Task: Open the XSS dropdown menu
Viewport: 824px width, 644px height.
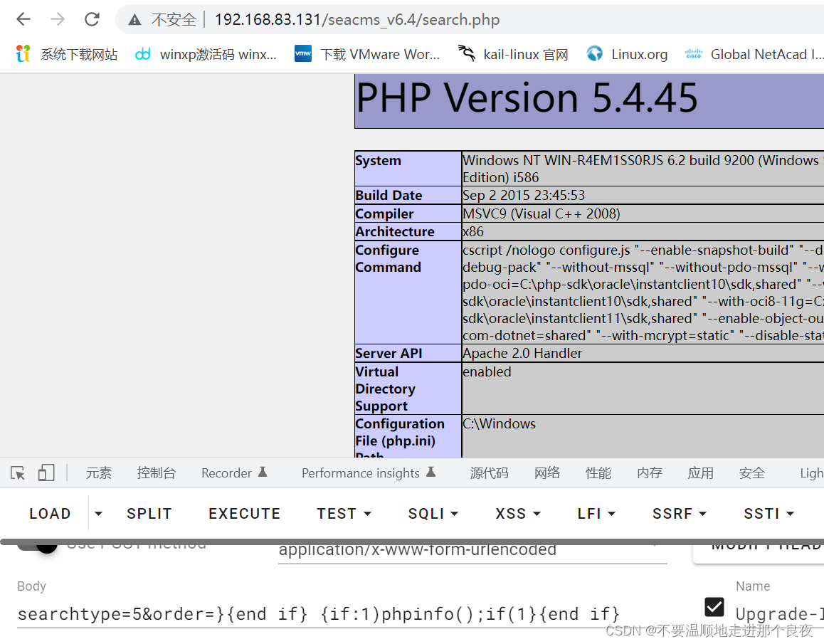Action: click(517, 514)
